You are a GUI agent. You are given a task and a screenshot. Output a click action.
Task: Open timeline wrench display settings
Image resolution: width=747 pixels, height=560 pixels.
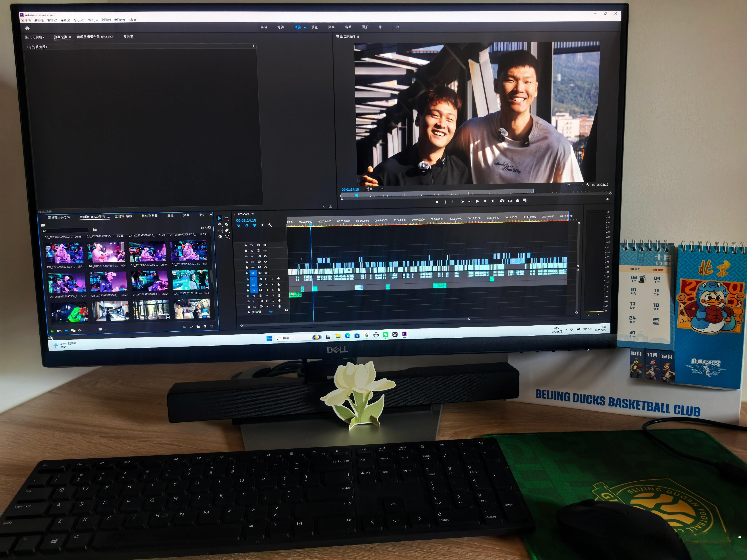[x=270, y=225]
